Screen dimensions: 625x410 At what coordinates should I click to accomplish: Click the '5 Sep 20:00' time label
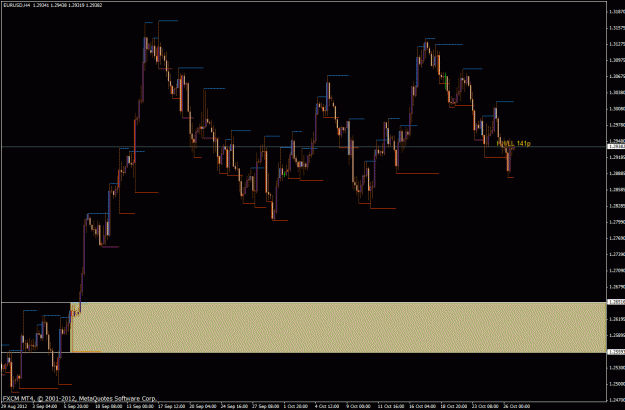click(x=76, y=406)
